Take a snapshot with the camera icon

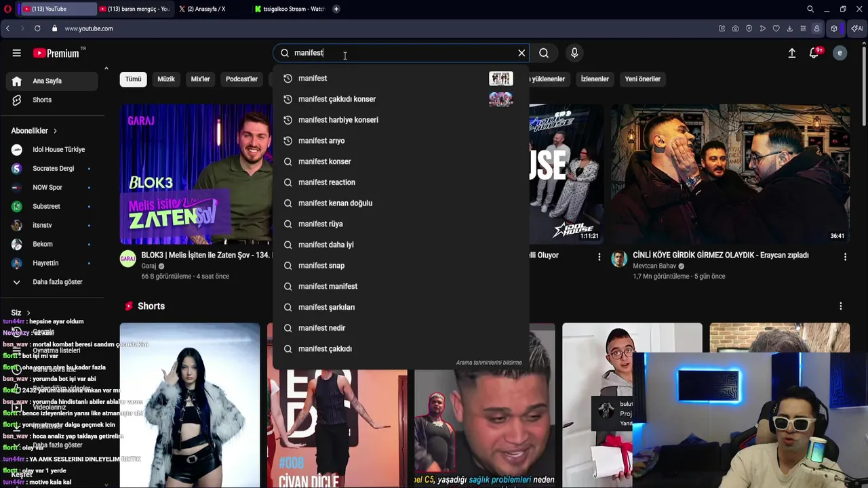[x=735, y=28]
